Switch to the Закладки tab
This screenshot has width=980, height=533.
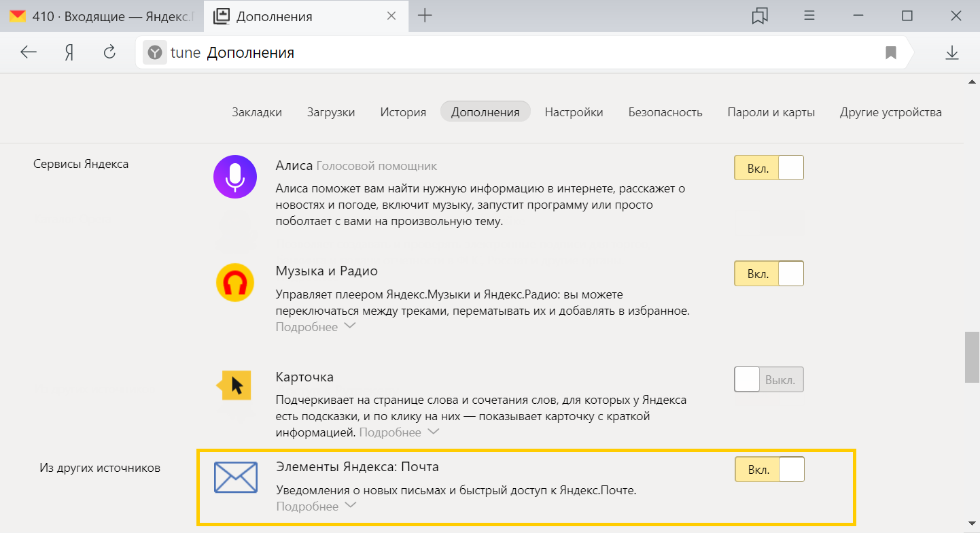pyautogui.click(x=257, y=112)
